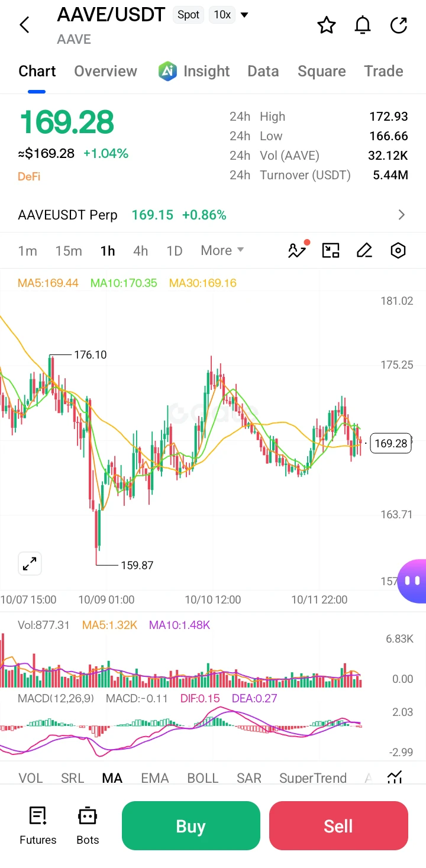Tap MACD(12,26,9) label
426x868 pixels.
pyautogui.click(x=56, y=698)
